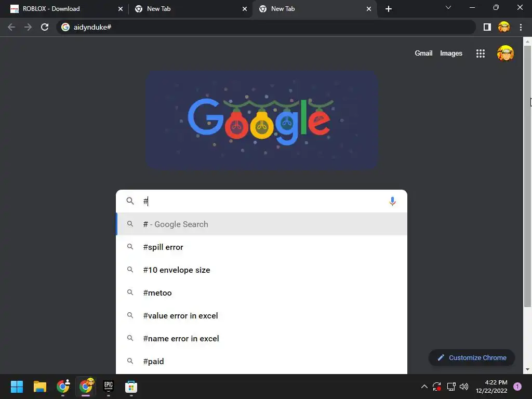Click the magnifier icon in the search box

[x=130, y=201]
